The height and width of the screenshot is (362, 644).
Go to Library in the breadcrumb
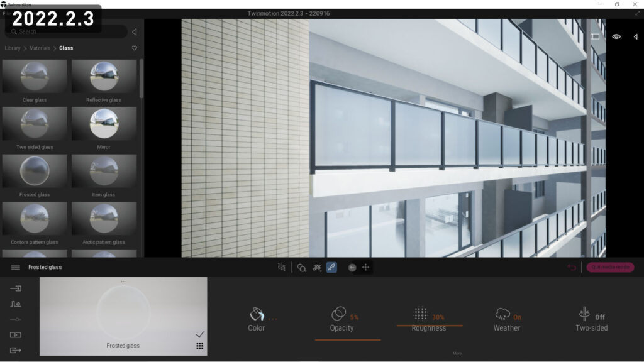[x=13, y=48]
